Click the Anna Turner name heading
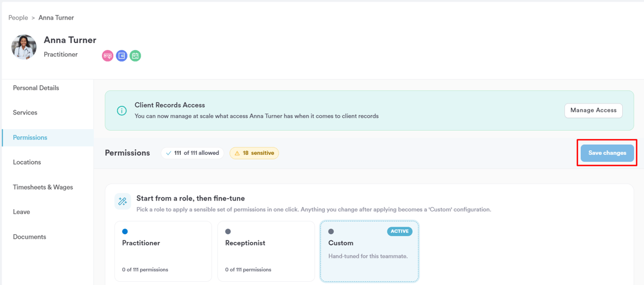The width and height of the screenshot is (644, 285). tap(70, 40)
